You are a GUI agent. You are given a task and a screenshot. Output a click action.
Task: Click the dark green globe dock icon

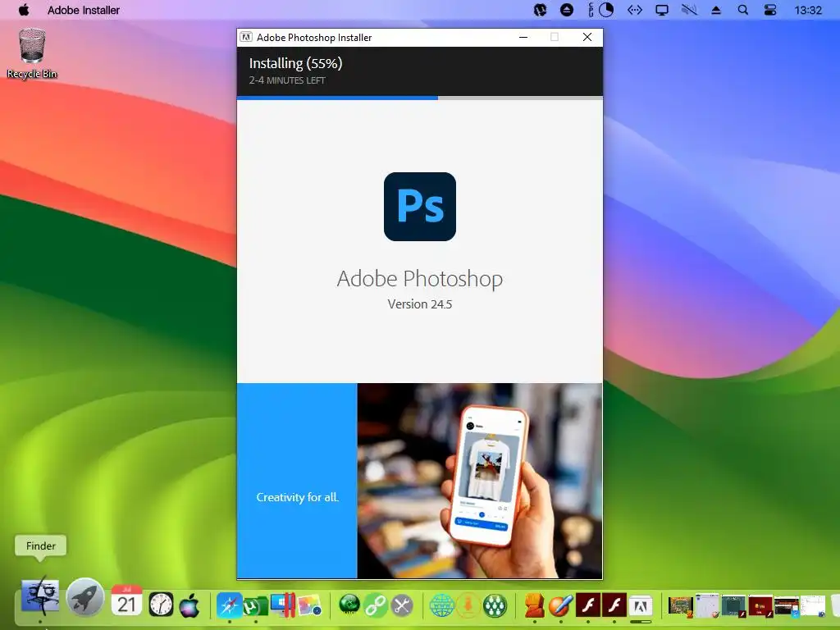click(x=349, y=605)
